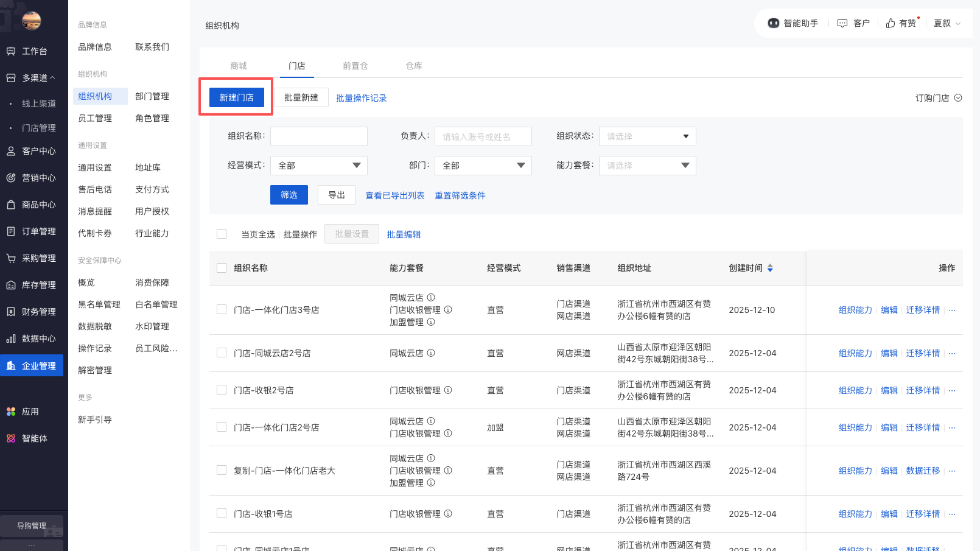Open more actions (…) for 门店-收银2号店

(952, 390)
